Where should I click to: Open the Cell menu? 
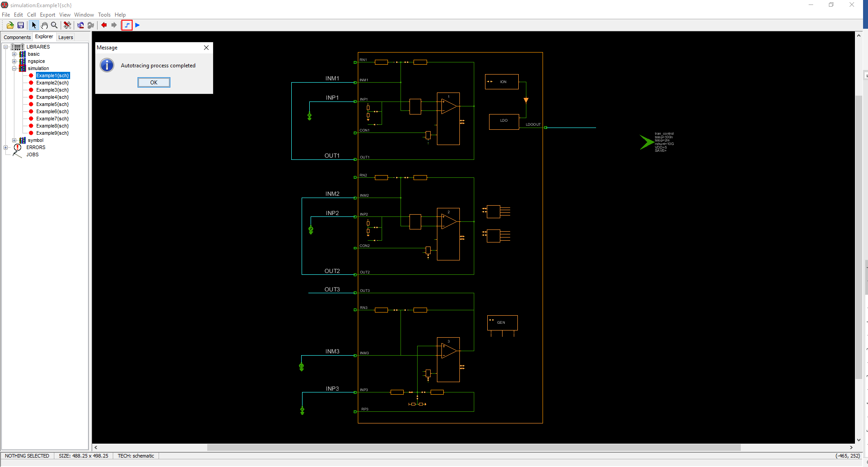31,15
